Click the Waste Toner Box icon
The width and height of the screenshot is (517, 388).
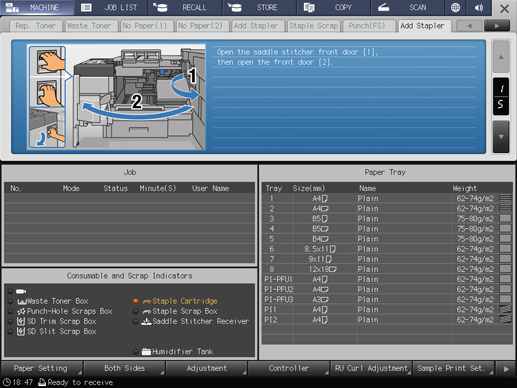point(21,301)
